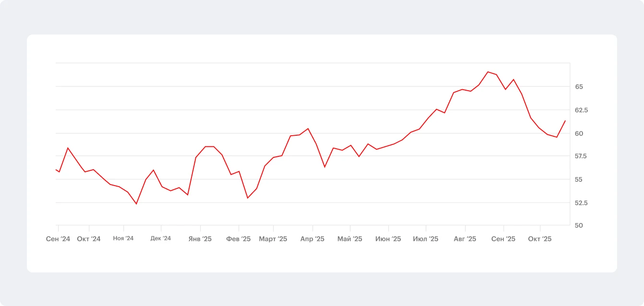
Task: Click the 62.5 y-axis value
Action: [x=581, y=110]
